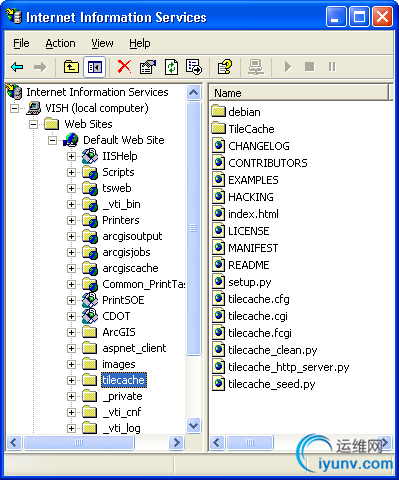Viewport: 399px width, 480px height.
Task: Select the IISHelp application icon
Action: (90, 156)
